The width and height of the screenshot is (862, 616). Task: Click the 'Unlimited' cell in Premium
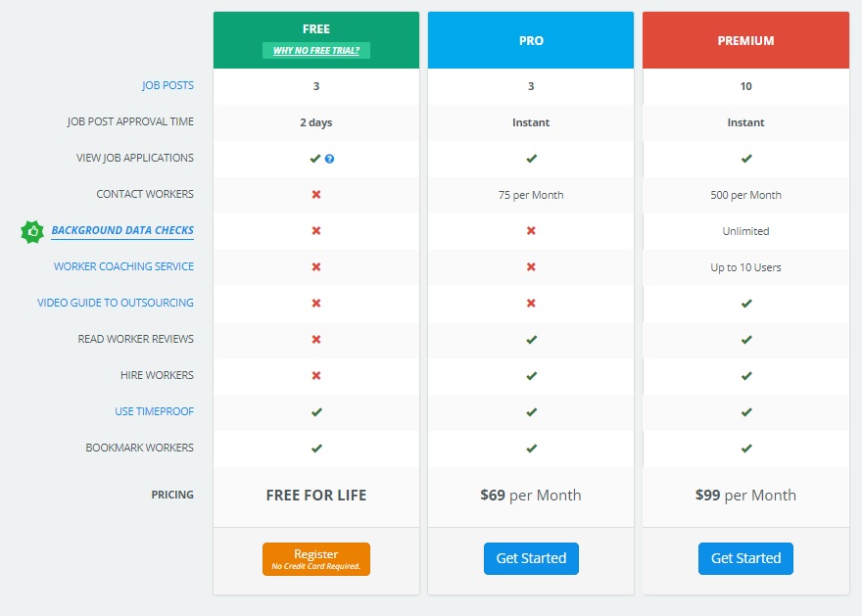tap(746, 231)
